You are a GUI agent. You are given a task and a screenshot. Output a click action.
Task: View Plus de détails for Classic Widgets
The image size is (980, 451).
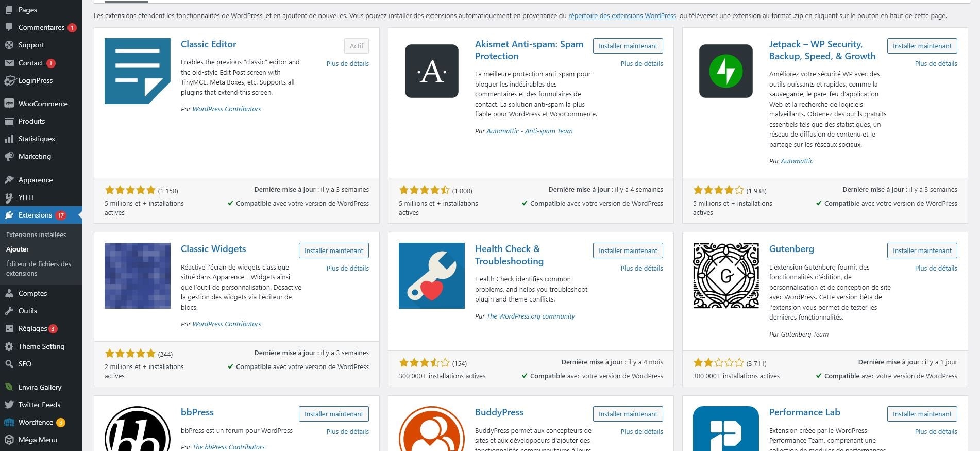click(x=348, y=268)
